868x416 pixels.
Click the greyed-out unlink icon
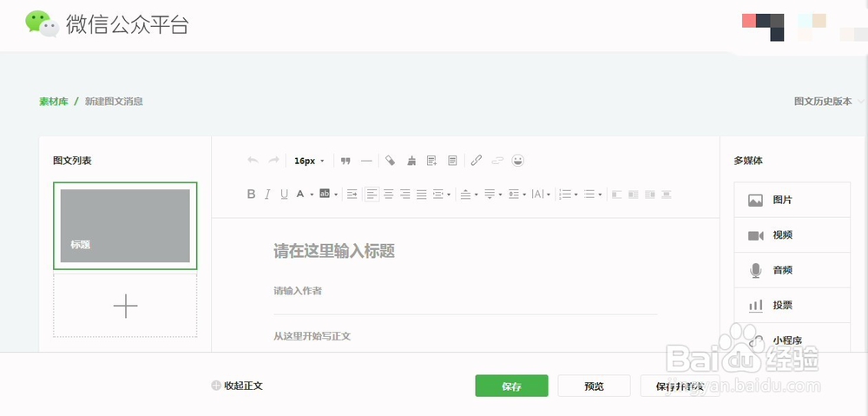click(497, 161)
